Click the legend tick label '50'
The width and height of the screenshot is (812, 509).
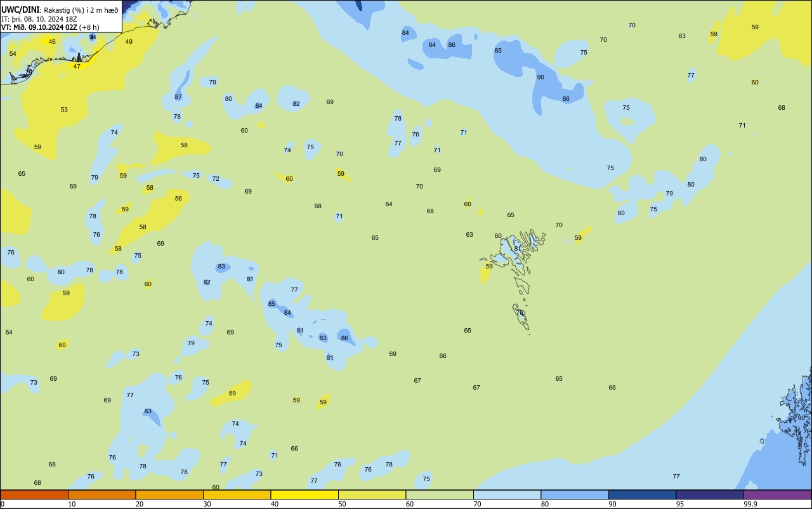tap(343, 504)
